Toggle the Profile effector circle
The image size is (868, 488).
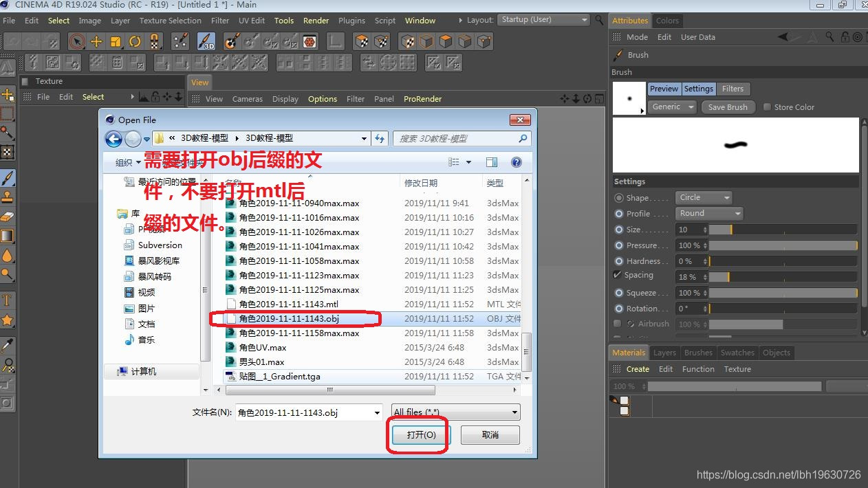(619, 214)
